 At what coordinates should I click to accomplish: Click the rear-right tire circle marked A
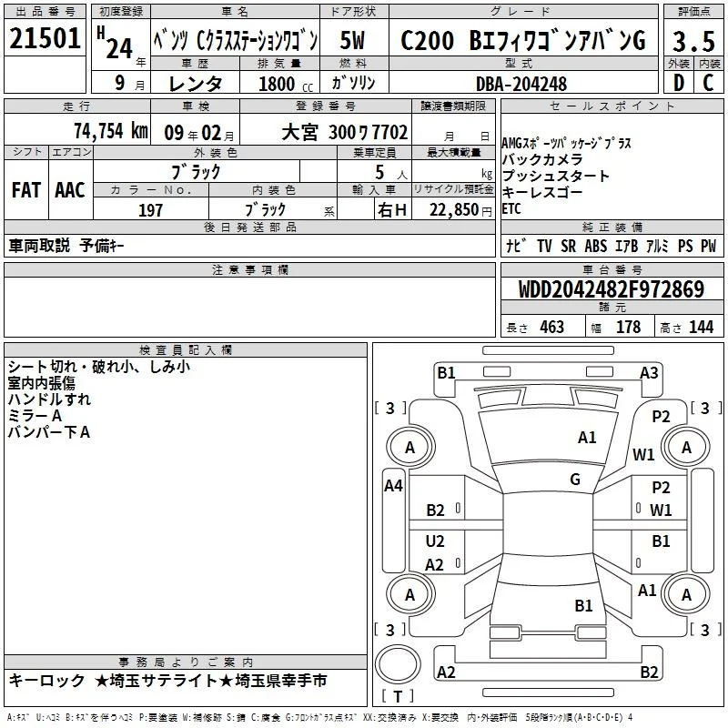(x=686, y=595)
